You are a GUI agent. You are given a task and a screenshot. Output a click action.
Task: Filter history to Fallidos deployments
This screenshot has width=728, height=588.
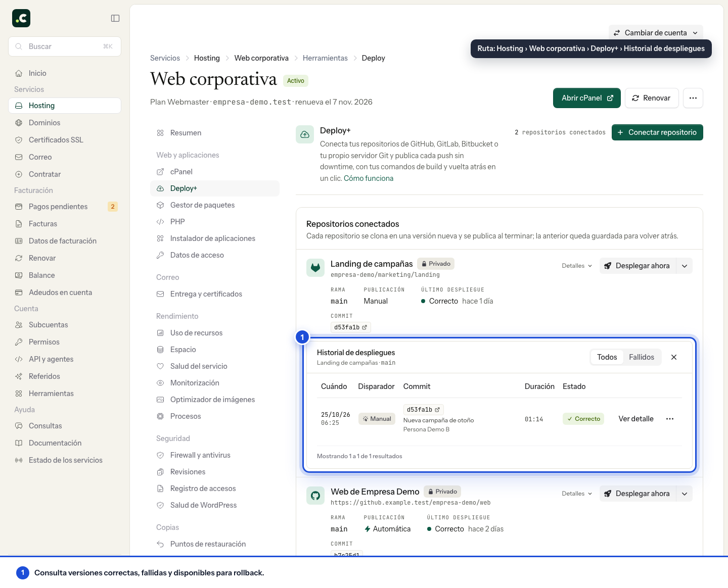(x=642, y=357)
